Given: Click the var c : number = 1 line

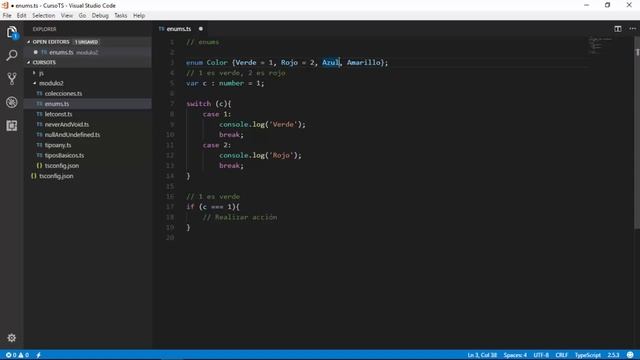Looking at the screenshot, I should [225, 83].
